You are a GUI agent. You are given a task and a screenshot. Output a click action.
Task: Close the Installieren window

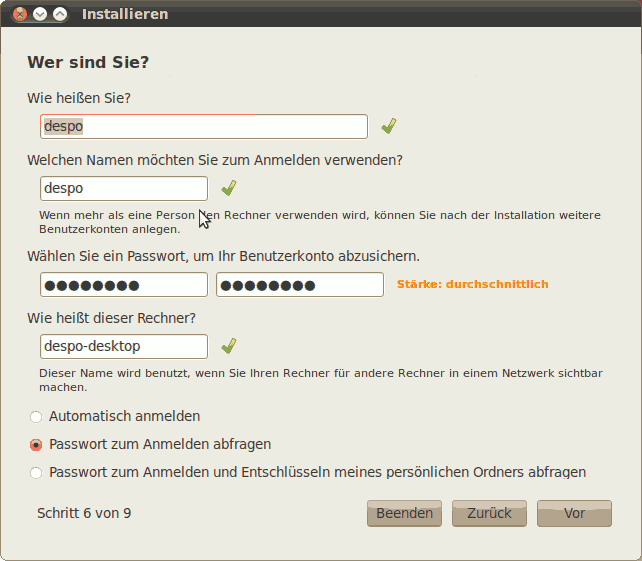[x=19, y=14]
